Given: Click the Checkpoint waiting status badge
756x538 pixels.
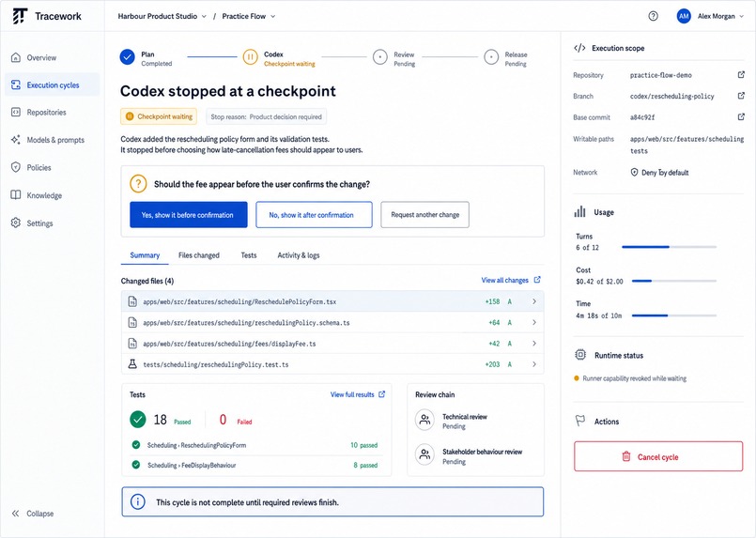Looking at the screenshot, I should coord(159,116).
